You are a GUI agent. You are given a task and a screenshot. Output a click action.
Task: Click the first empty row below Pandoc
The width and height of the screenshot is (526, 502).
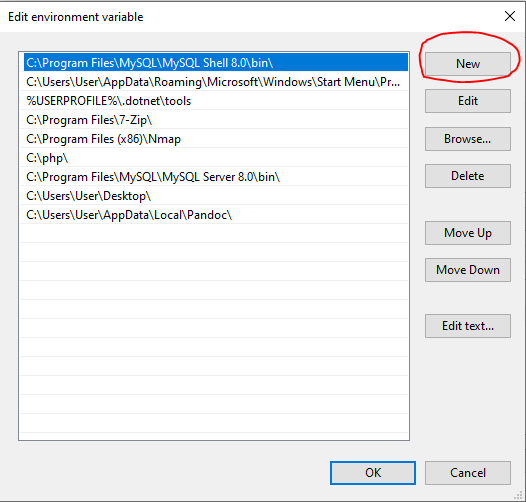216,234
